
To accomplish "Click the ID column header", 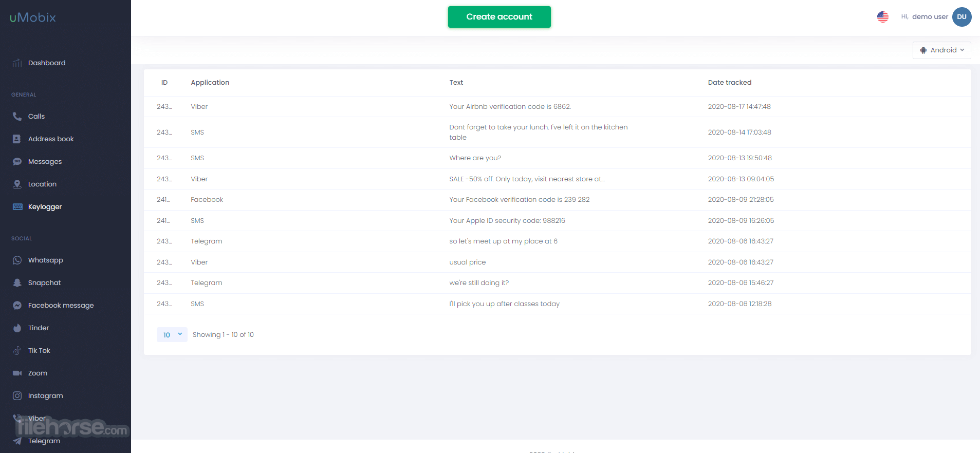I will pyautogui.click(x=164, y=83).
